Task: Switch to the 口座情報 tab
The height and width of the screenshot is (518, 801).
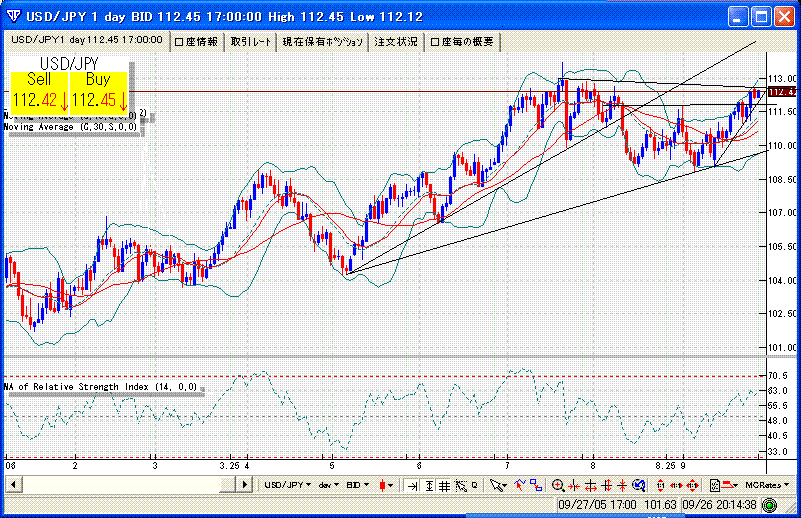Action: [x=196, y=42]
